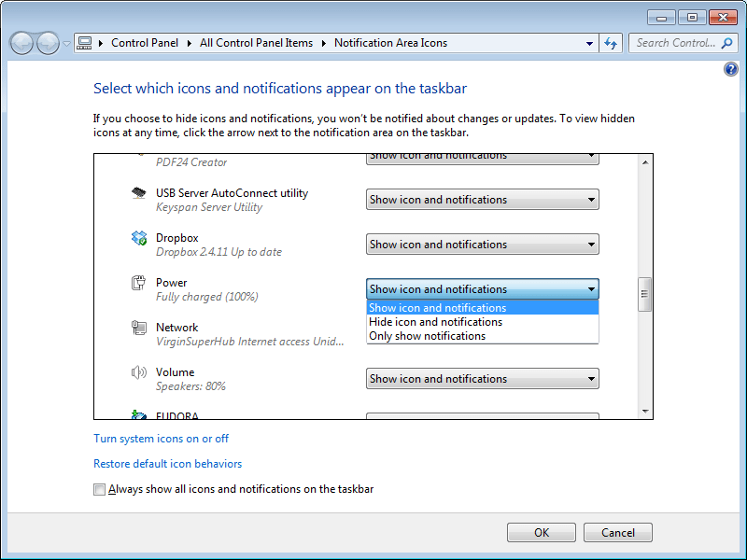Image resolution: width=747 pixels, height=560 pixels.
Task: Click the EUDORA label
Action: pos(176,415)
